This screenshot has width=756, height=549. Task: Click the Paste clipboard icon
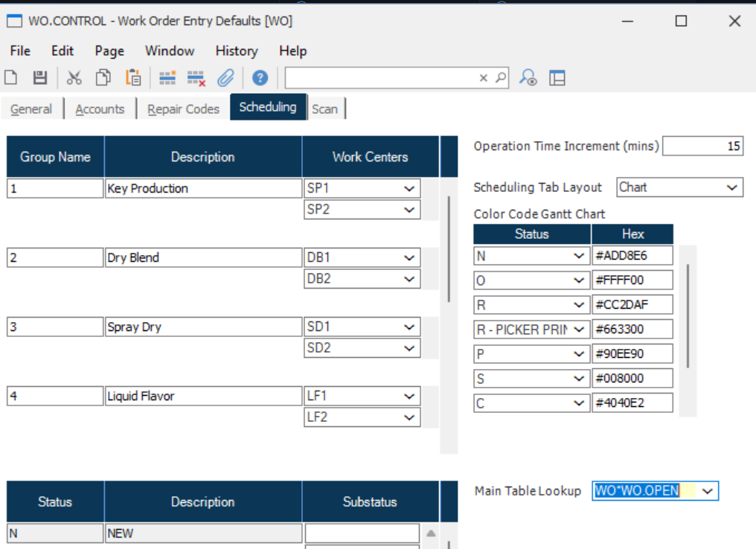coord(133,77)
